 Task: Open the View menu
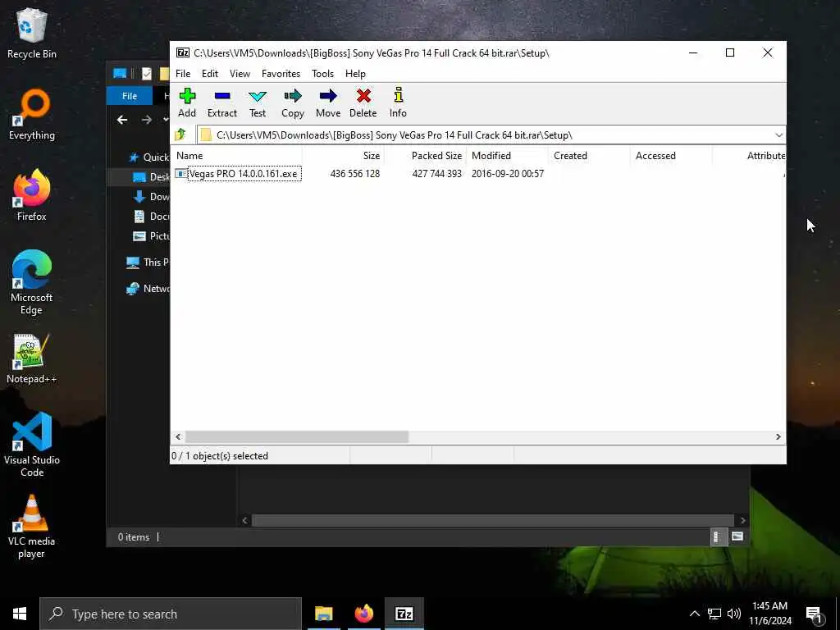pyautogui.click(x=240, y=73)
